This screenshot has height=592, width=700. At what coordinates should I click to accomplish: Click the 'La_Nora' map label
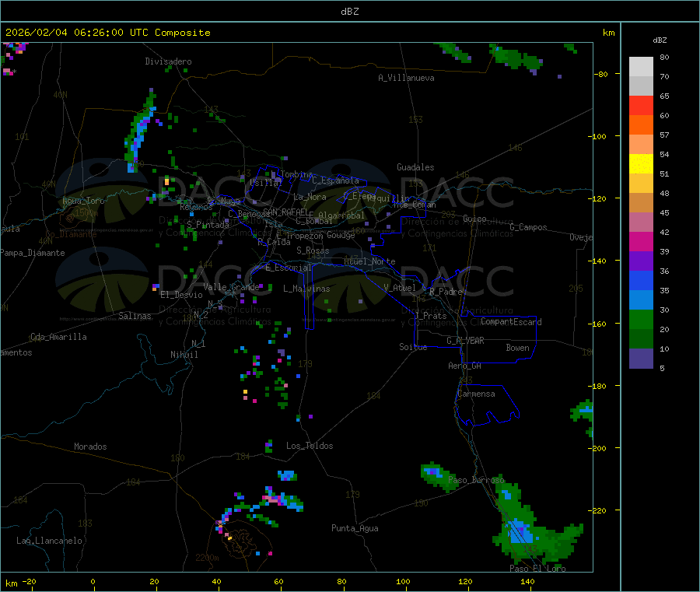[310, 197]
